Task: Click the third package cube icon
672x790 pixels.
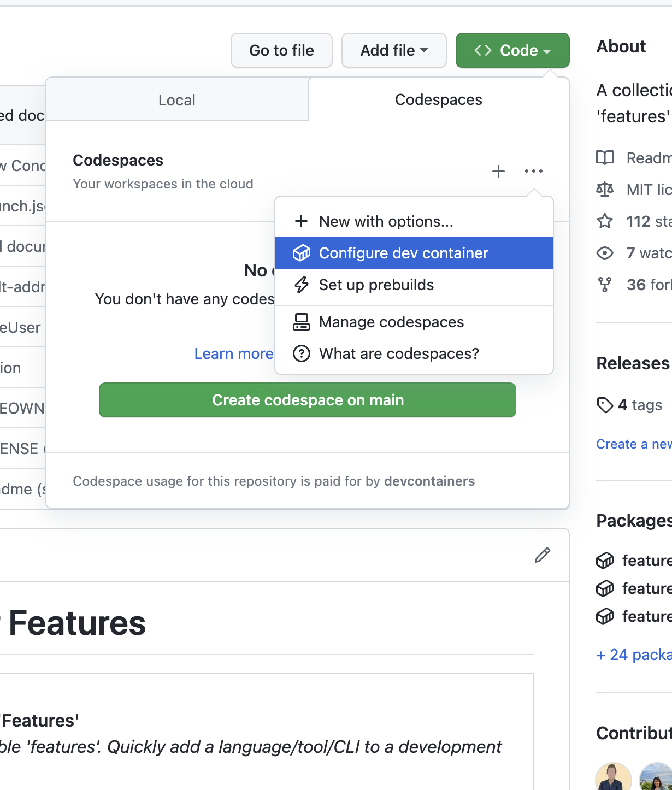Action: [x=605, y=616]
